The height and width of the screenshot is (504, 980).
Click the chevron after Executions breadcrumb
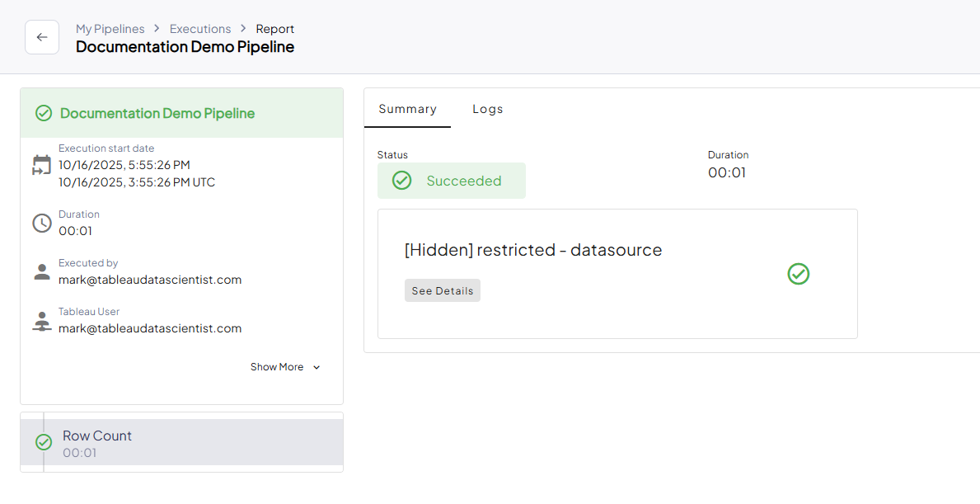point(244,29)
